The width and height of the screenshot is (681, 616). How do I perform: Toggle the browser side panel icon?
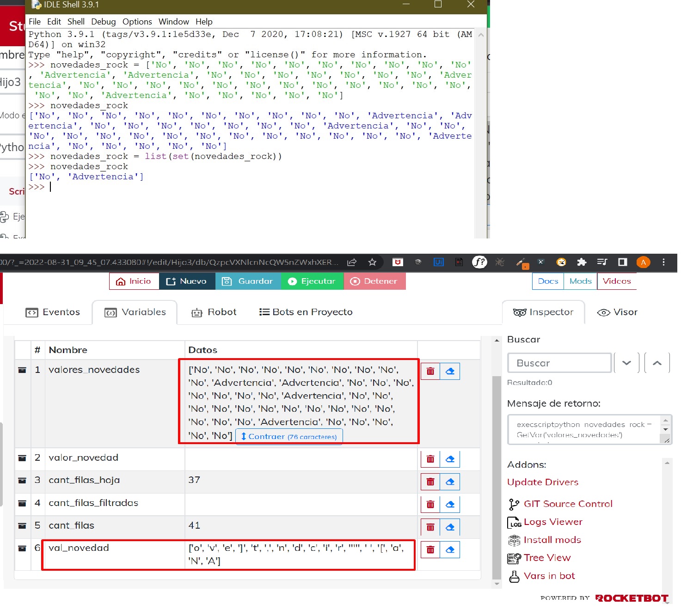[622, 262]
